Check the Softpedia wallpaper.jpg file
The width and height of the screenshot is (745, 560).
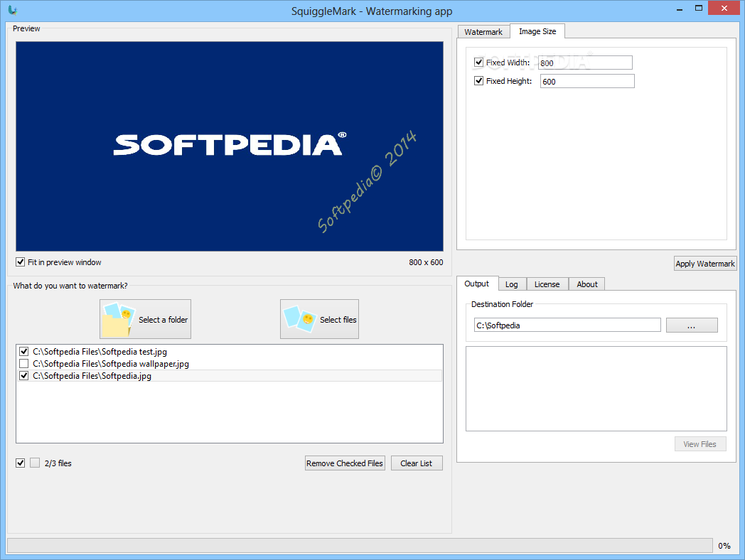pos(23,364)
